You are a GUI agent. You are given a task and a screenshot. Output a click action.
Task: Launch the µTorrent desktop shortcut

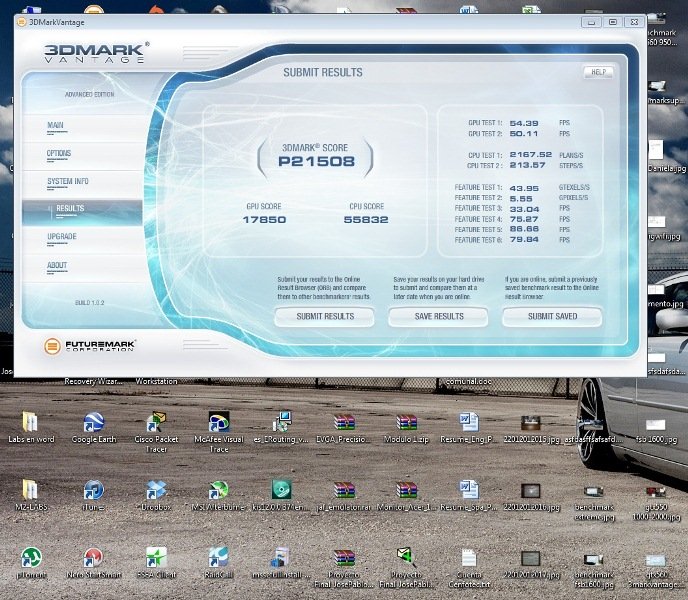tap(31, 557)
